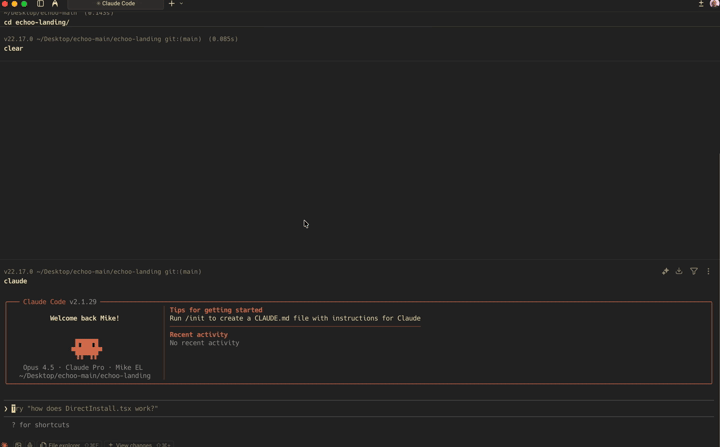The width and height of the screenshot is (720, 447).
Task: Open the claude block more options menu
Action: (x=708, y=272)
